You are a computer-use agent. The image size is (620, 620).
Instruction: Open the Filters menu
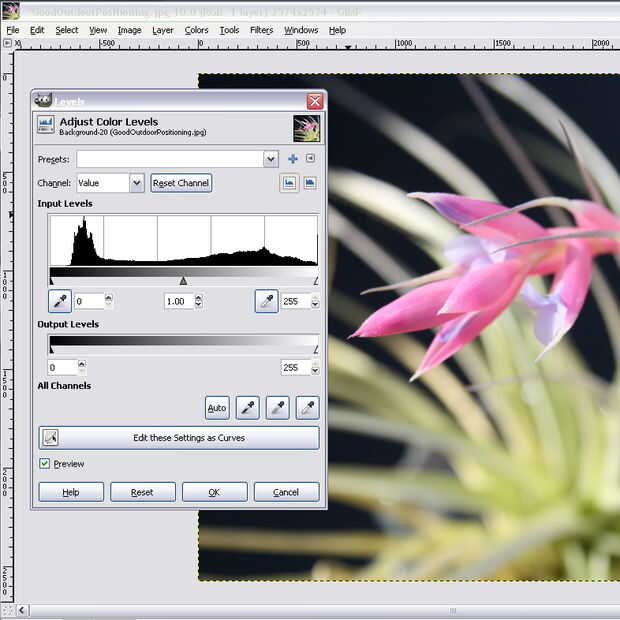[x=262, y=30]
